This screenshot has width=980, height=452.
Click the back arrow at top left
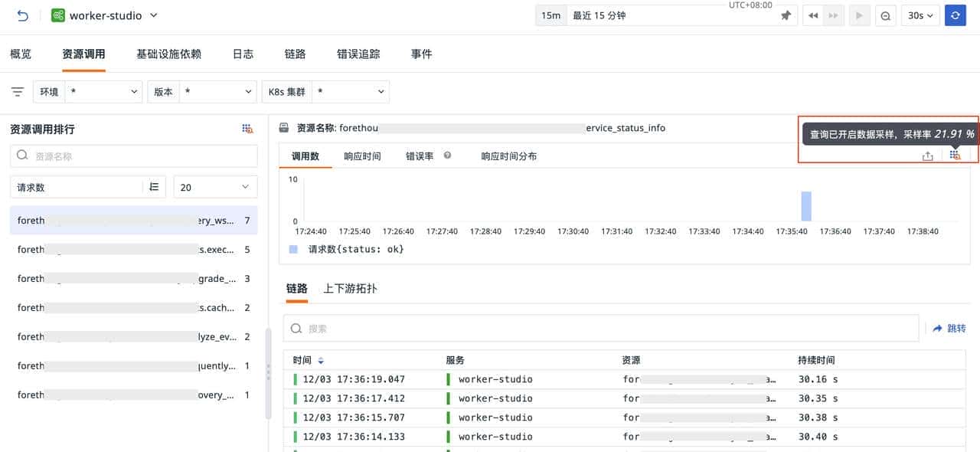22,15
